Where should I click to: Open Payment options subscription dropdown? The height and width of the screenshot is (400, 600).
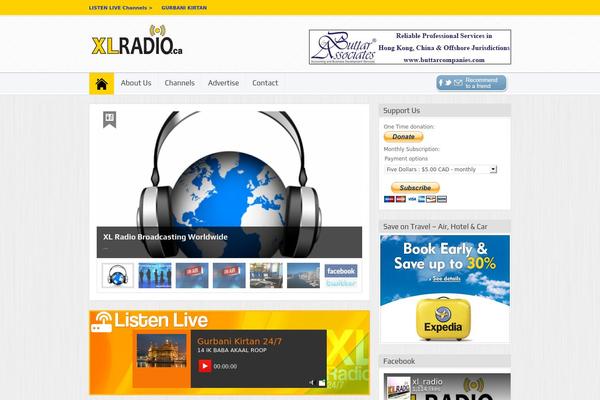click(x=440, y=169)
